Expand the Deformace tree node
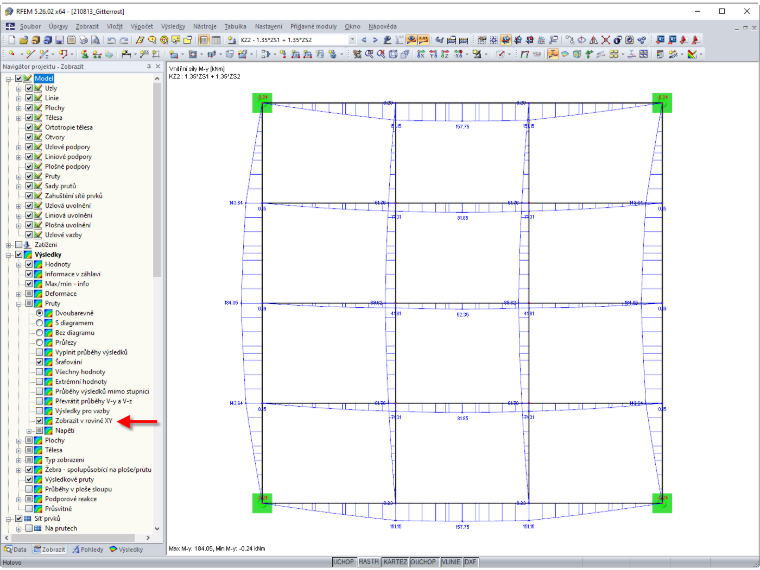 (18, 294)
